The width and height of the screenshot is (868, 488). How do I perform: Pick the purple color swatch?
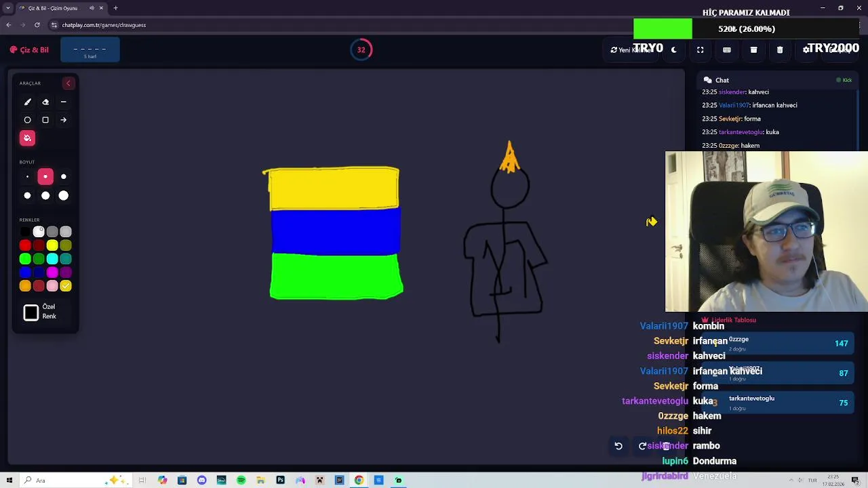click(x=66, y=272)
